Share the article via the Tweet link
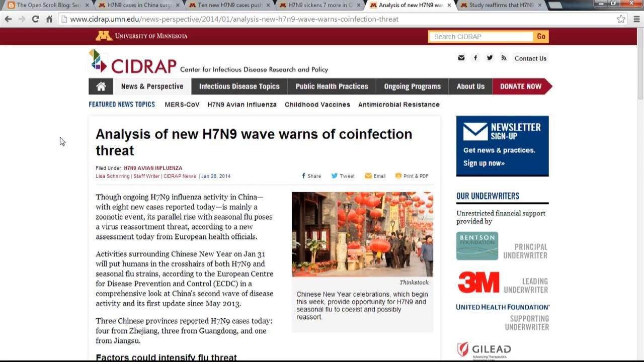 (343, 176)
